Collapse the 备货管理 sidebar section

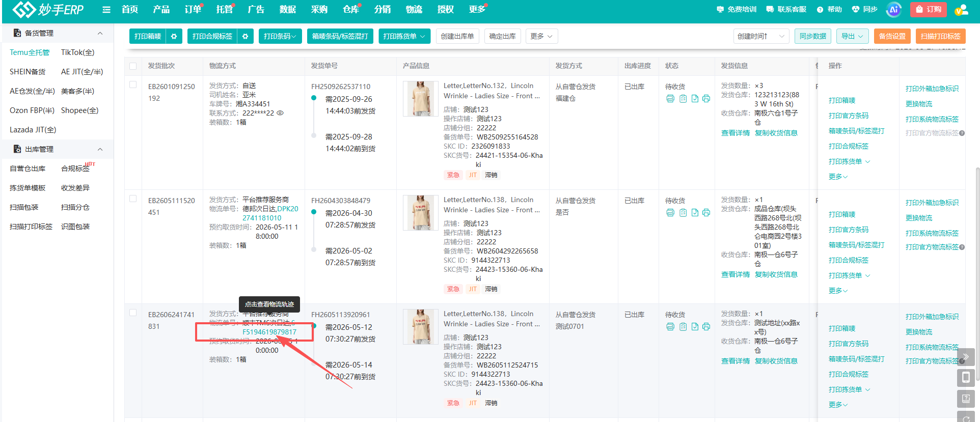(x=100, y=33)
